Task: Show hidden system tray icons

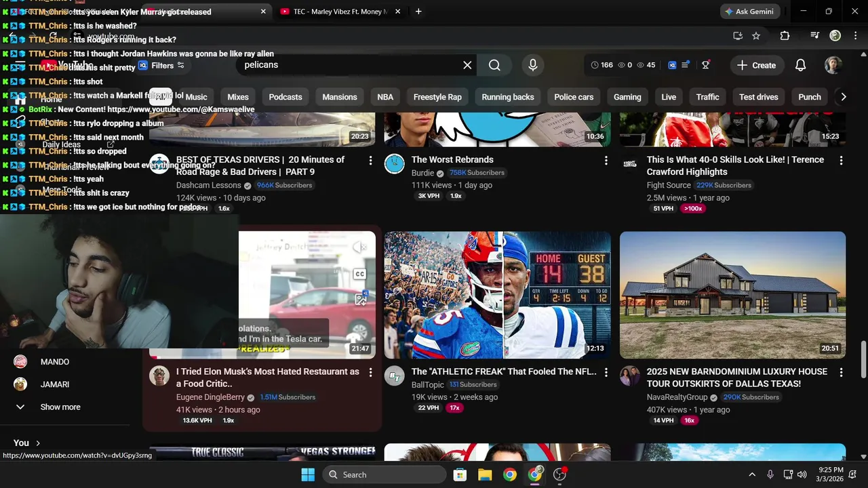Action: 751,475
